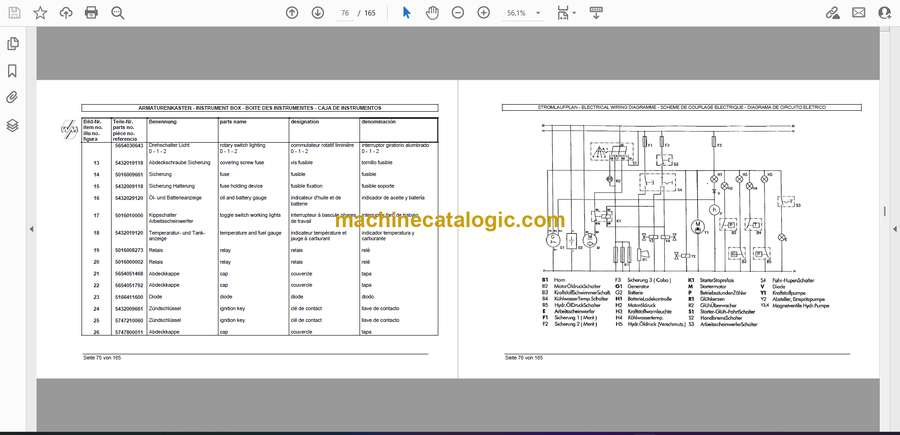
Task: Bookmark this document with the star icon
Action: pos(40,13)
